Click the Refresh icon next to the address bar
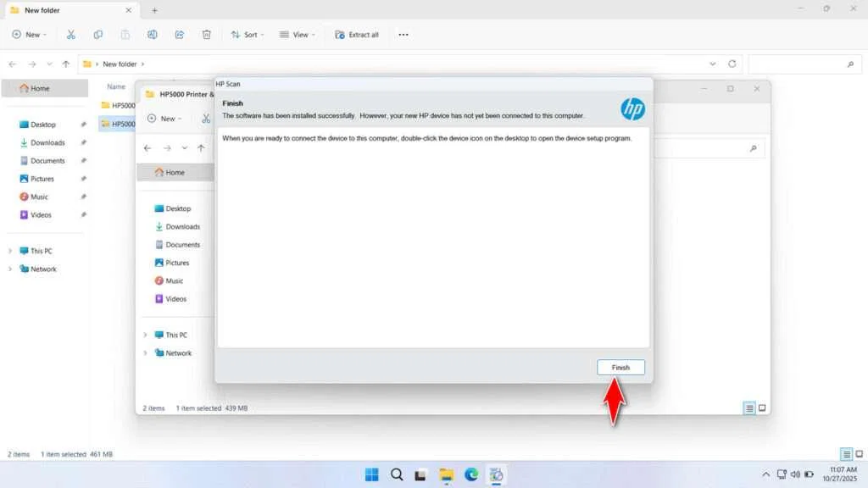Viewport: 868px width, 488px height. click(x=731, y=64)
